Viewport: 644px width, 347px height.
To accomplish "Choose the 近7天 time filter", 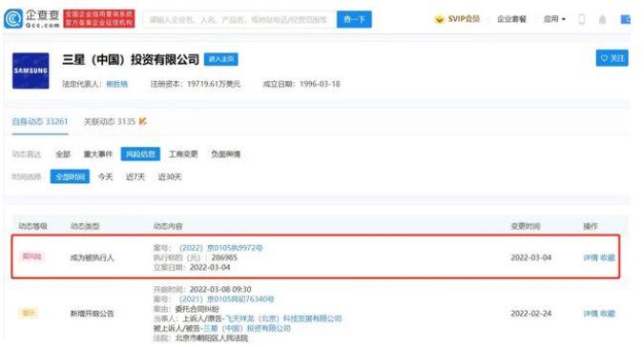I will 135,176.
